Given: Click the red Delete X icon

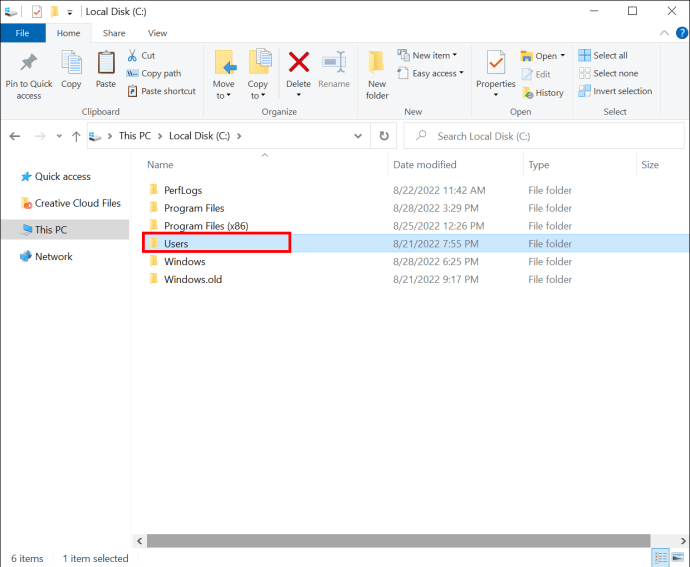Looking at the screenshot, I should tap(299, 62).
